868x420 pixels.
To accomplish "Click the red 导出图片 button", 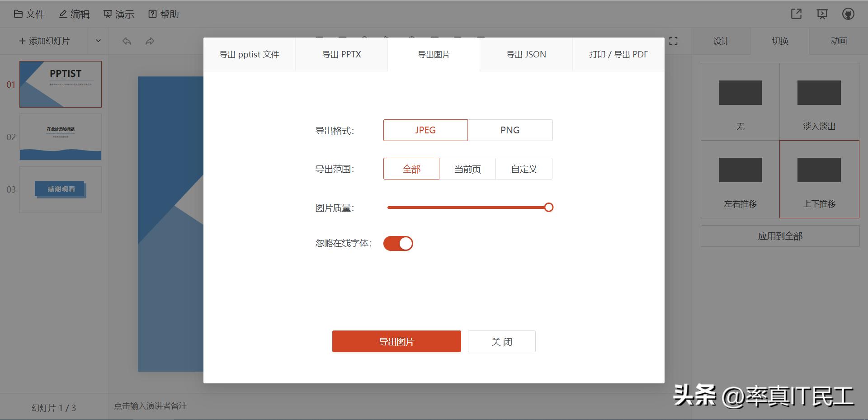I will 396,341.
